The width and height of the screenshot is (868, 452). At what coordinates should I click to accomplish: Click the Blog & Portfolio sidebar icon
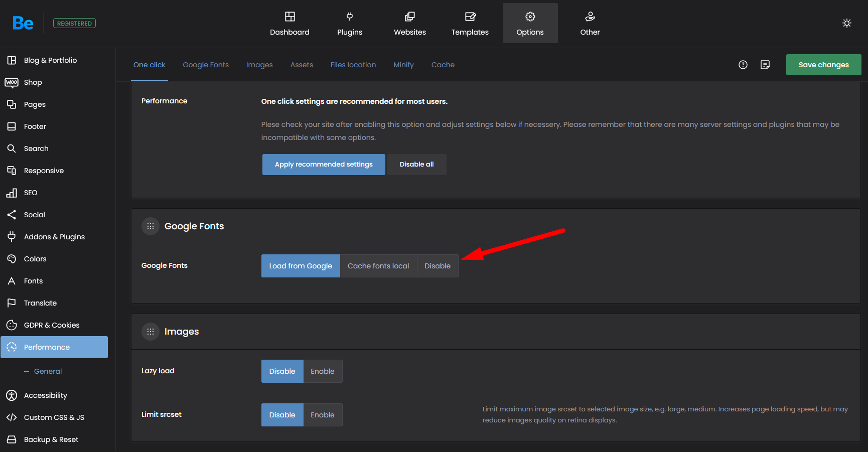(x=12, y=60)
